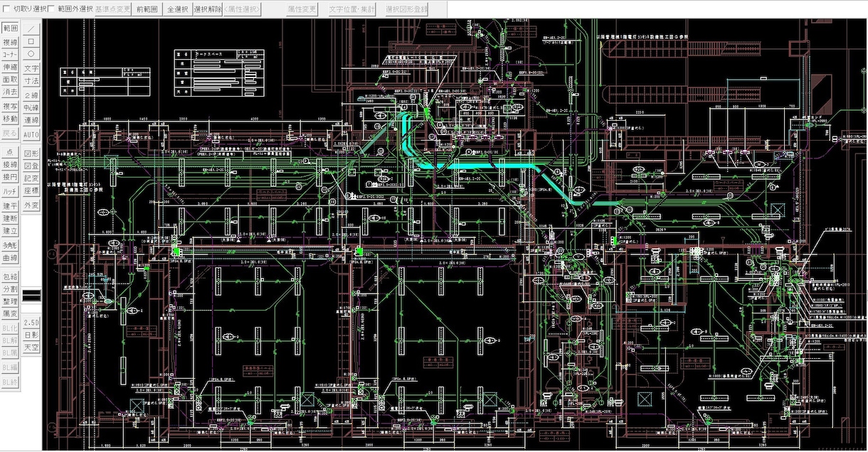The width and height of the screenshot is (868, 452).
Task: Select the 図登 (register figure) tool
Action: (31, 166)
